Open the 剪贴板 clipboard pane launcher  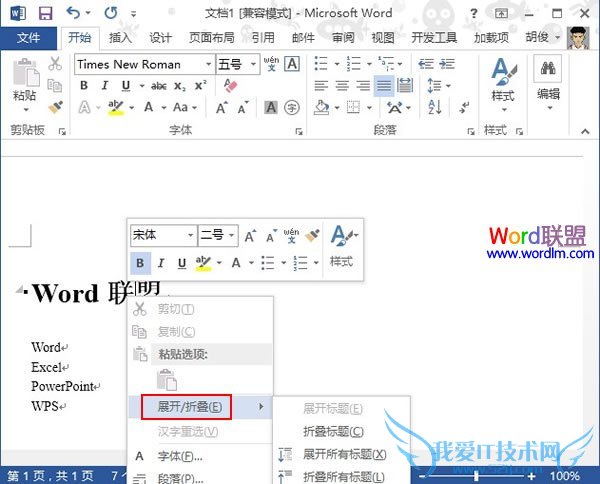click(62, 132)
